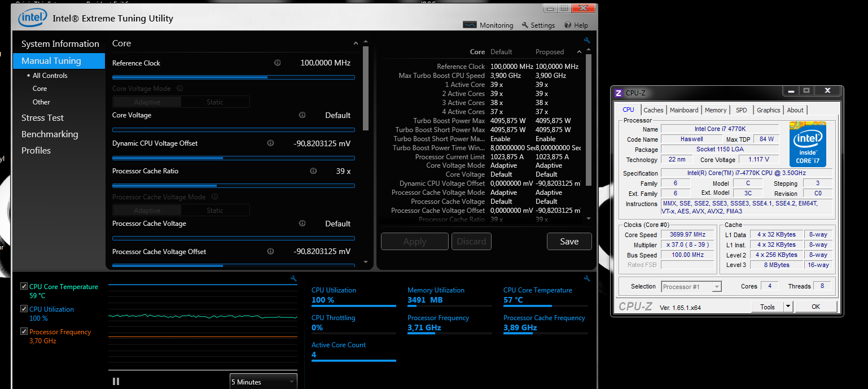Viewport: 868px width, 389px height.
Task: Open the Monitoring view icon
Action: point(470,25)
